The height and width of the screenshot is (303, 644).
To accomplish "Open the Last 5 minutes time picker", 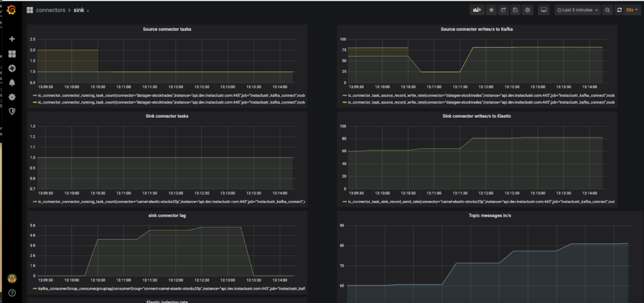I will 577,10.
